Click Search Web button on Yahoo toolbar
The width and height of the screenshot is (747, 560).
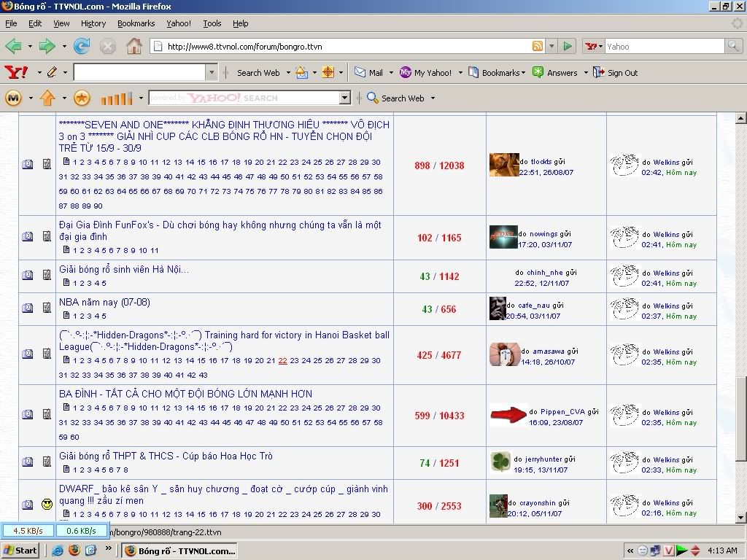[x=258, y=72]
